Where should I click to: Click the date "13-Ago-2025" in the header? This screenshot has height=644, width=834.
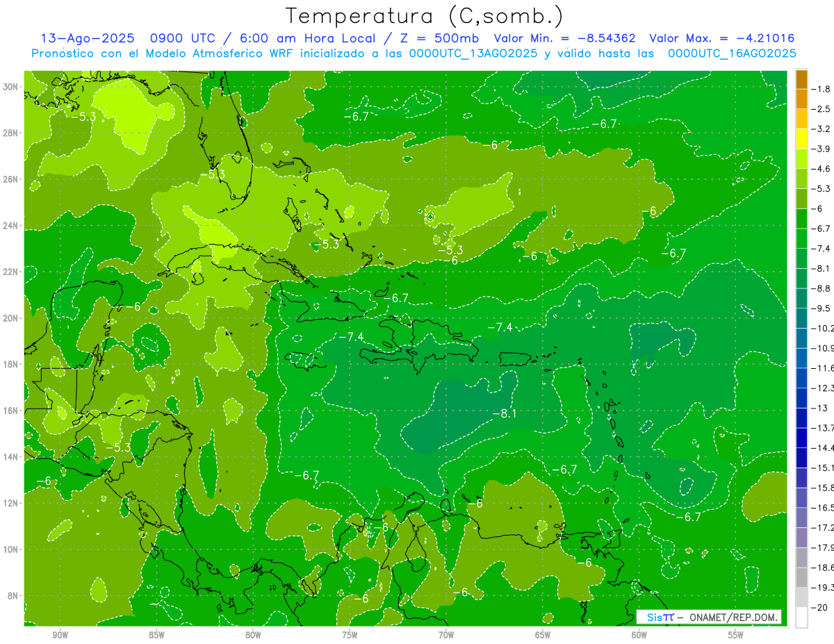[88, 38]
